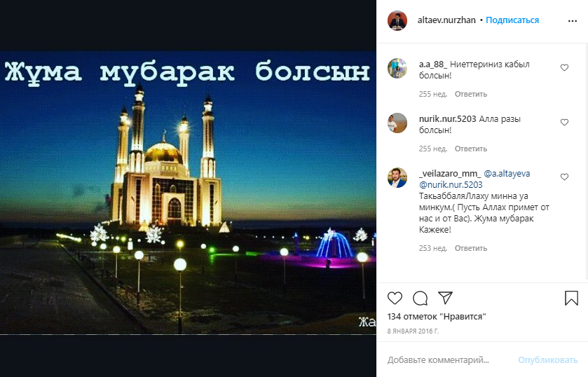Open the comment bubble icon
Viewport: 588px width, 377px height.
click(x=420, y=299)
